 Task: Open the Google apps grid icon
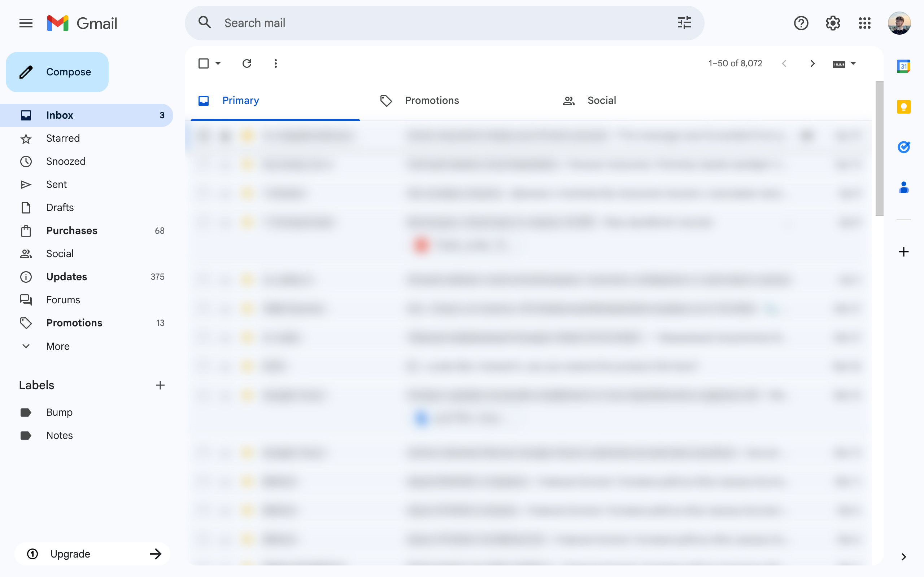point(864,23)
